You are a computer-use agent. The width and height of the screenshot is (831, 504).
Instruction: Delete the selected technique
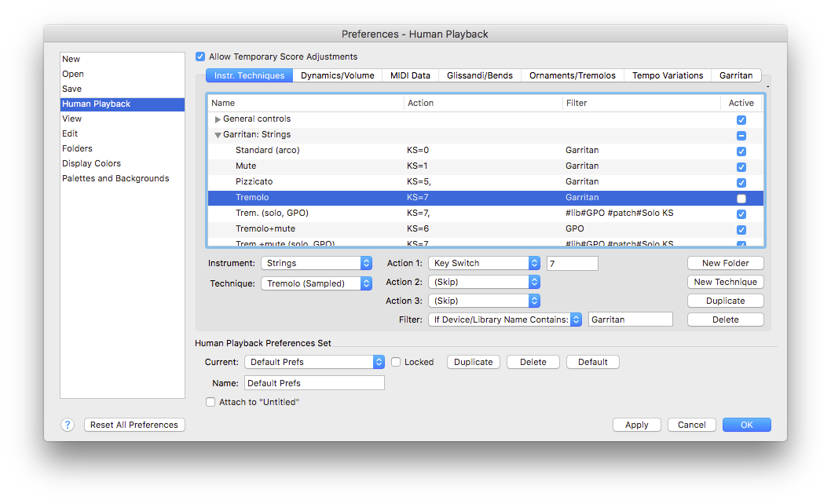click(726, 320)
